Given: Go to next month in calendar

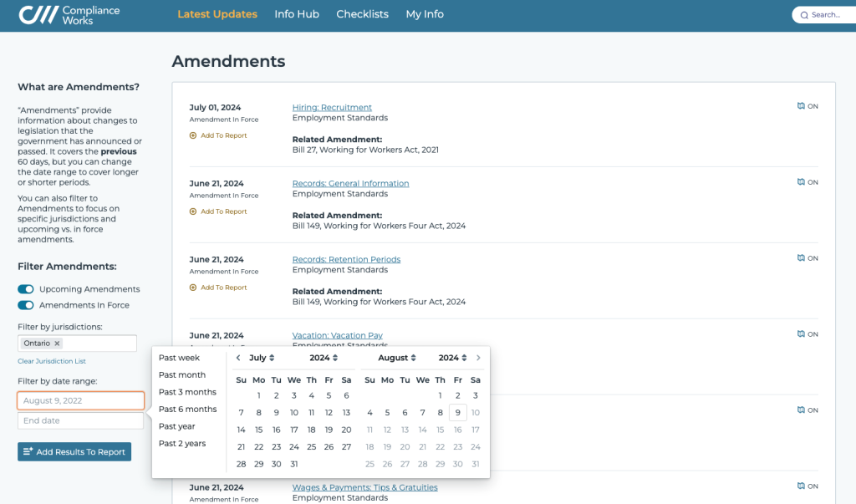Looking at the screenshot, I should click(x=478, y=358).
